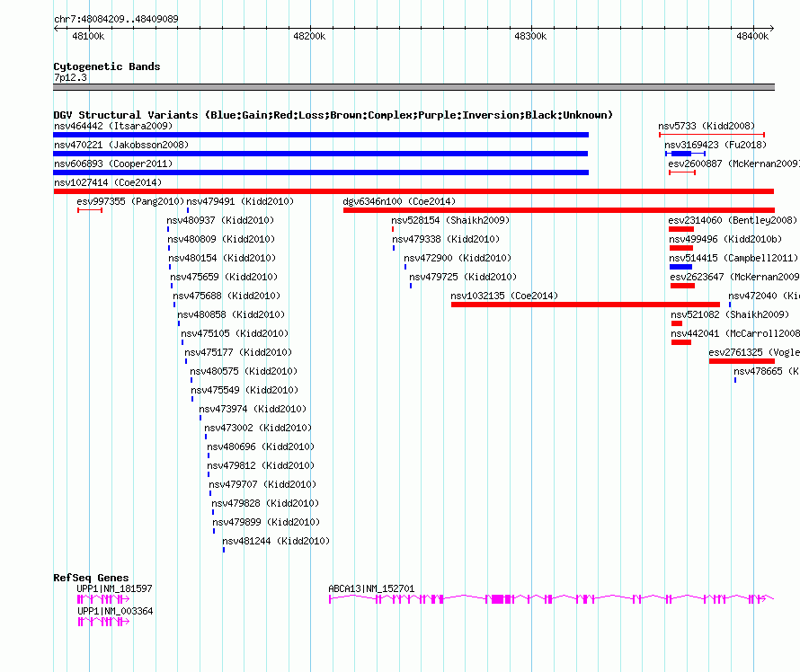Viewport: 800px width, 672px height.
Task: Click the RefSeq Genes track heading
Action: [91, 578]
